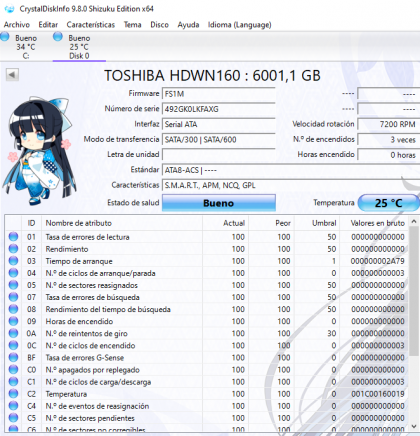Select attribute name 'N.º de sectores pendientes'
Viewport: 420px width, 436px height.
[x=90, y=418]
